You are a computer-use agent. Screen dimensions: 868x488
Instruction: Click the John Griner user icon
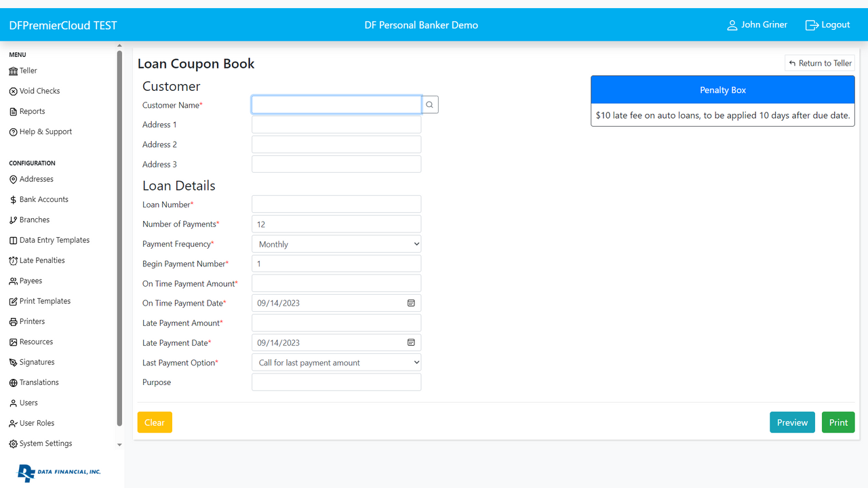(x=732, y=25)
